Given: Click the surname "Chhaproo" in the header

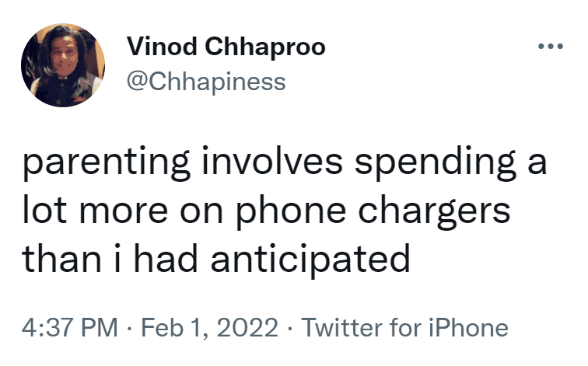Looking at the screenshot, I should 265,48.
